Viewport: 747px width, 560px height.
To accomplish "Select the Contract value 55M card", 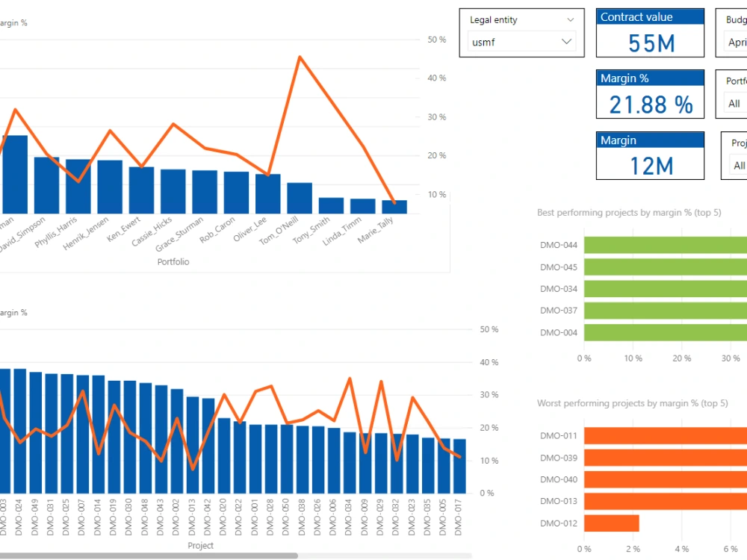I will pyautogui.click(x=651, y=33).
